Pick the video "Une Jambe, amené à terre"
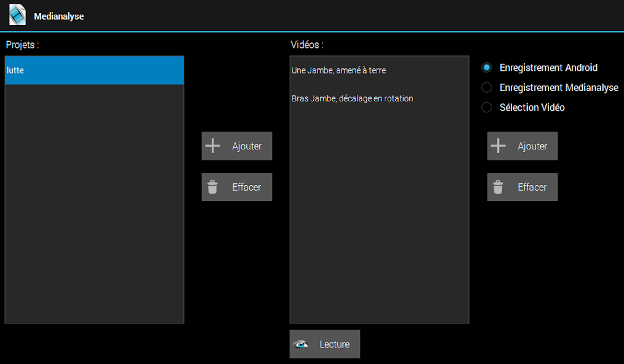This screenshot has width=624, height=364. click(339, 71)
